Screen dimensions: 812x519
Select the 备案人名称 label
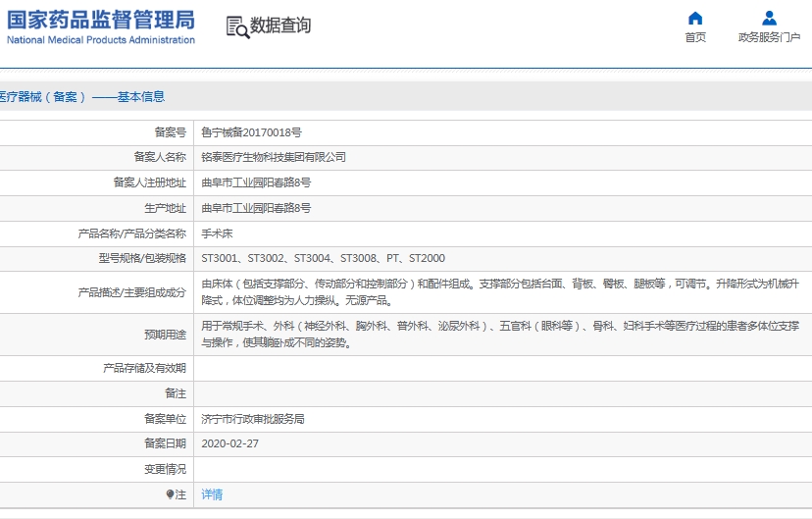(x=160, y=157)
